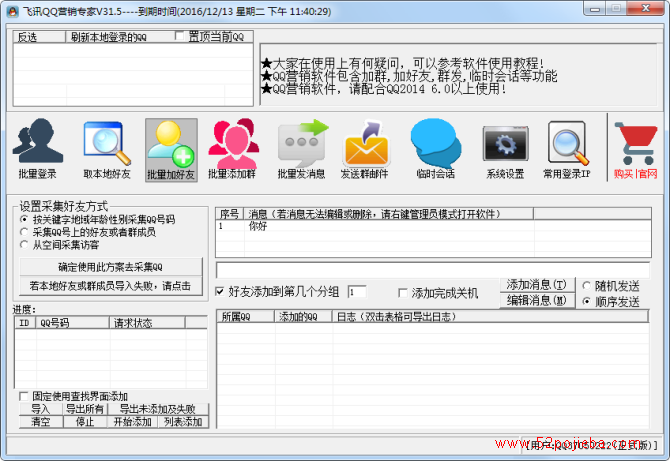Open the 批量添加群 batch add-group tool
Screen dimensions: 670x461
click(233, 149)
